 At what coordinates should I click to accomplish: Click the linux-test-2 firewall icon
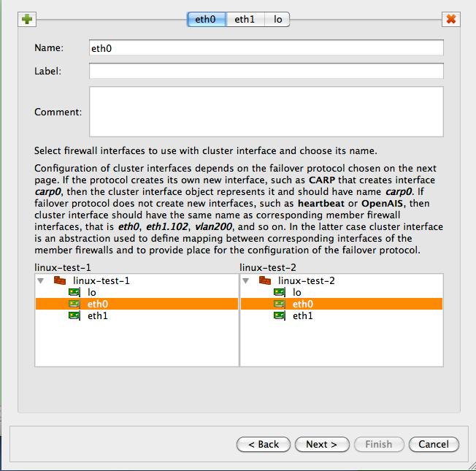pos(265,280)
